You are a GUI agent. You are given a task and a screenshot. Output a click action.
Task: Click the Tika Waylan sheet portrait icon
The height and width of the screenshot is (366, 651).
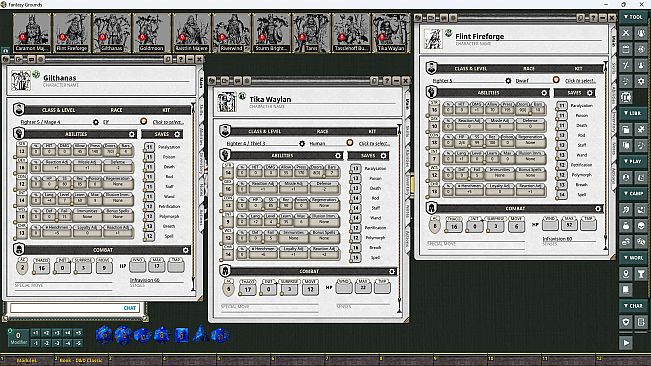pyautogui.click(x=227, y=102)
